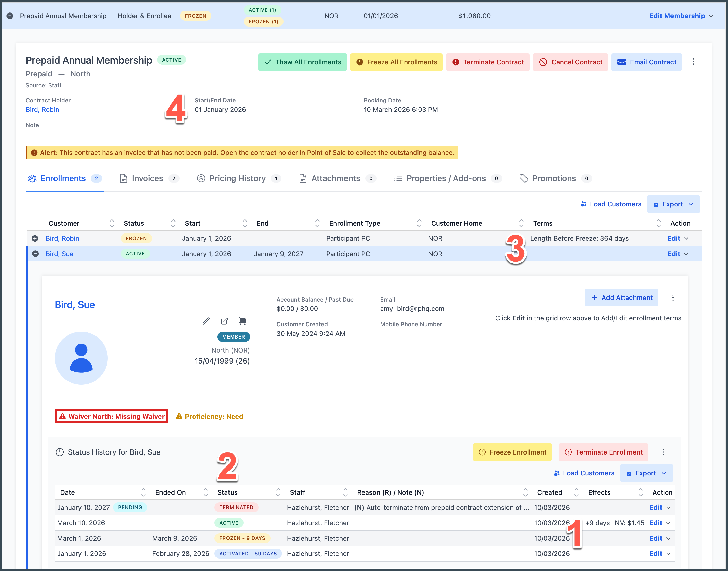Click the pencil edit icon for Sue Bird
Image resolution: width=728 pixels, height=571 pixels.
[206, 321]
